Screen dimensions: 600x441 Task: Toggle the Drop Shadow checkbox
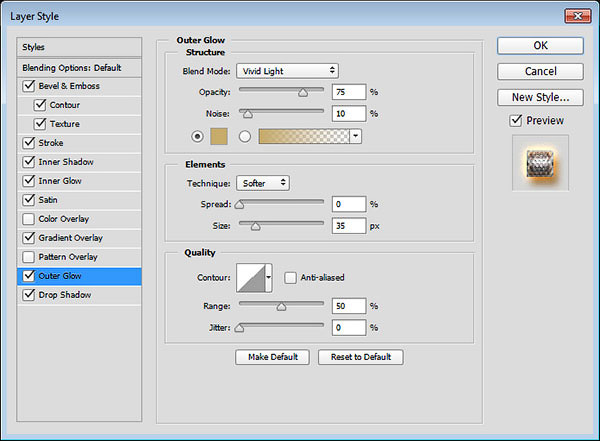[x=29, y=295]
